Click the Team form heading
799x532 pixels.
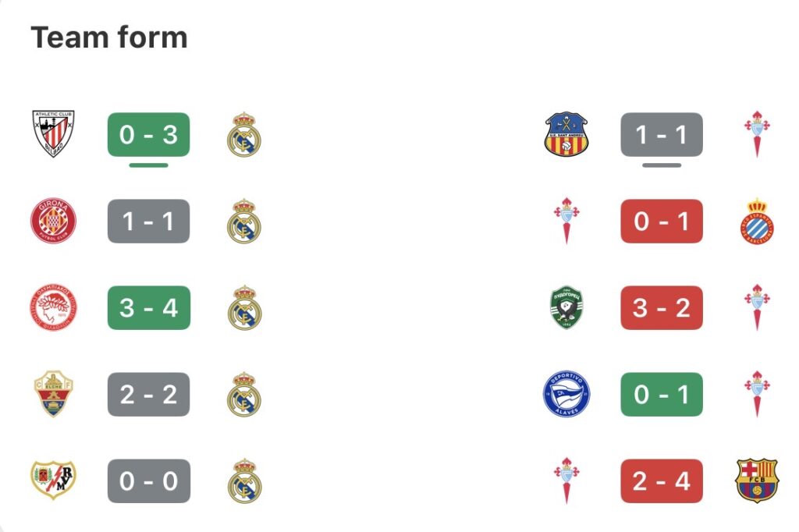point(109,37)
